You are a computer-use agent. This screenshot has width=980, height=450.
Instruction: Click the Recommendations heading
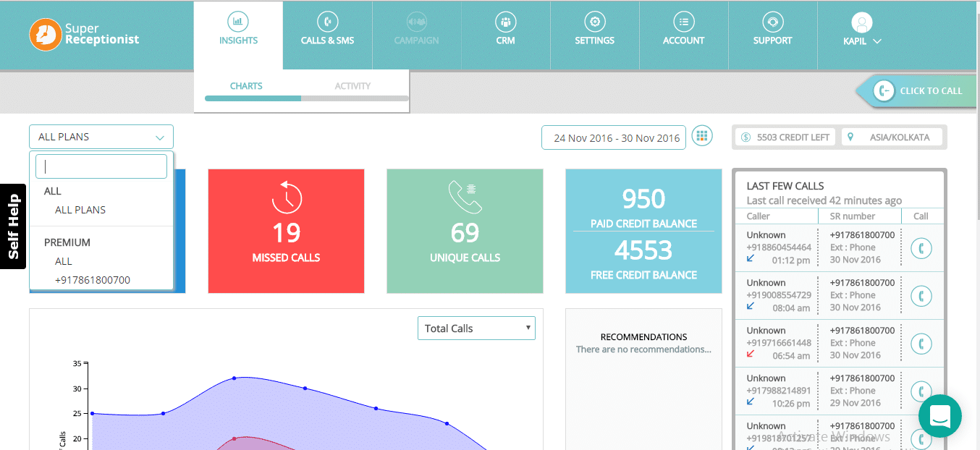point(643,337)
